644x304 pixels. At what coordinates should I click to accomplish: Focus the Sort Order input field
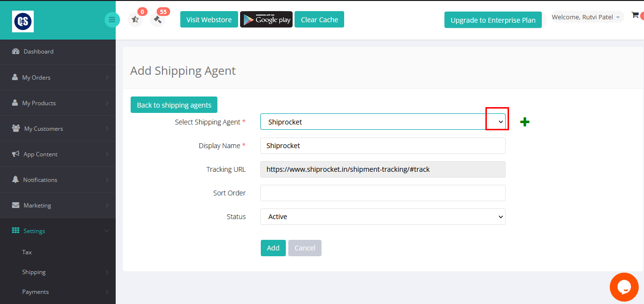click(383, 193)
